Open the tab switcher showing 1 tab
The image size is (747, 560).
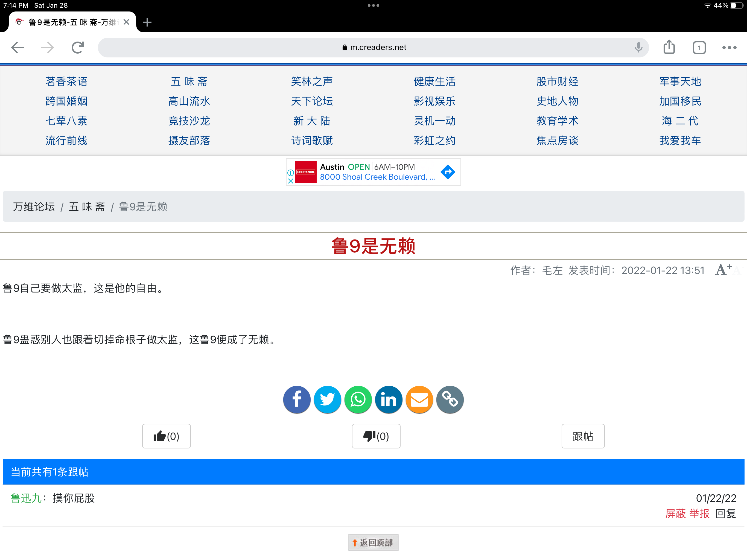tap(699, 47)
